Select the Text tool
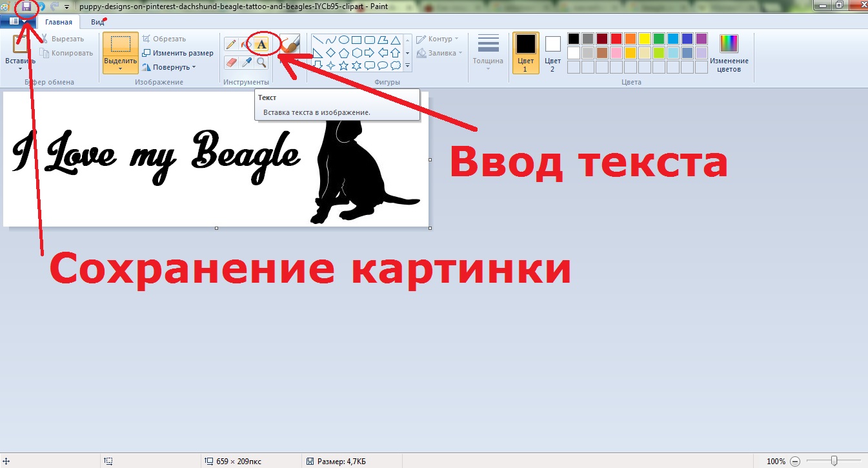The image size is (868, 468). [261, 44]
